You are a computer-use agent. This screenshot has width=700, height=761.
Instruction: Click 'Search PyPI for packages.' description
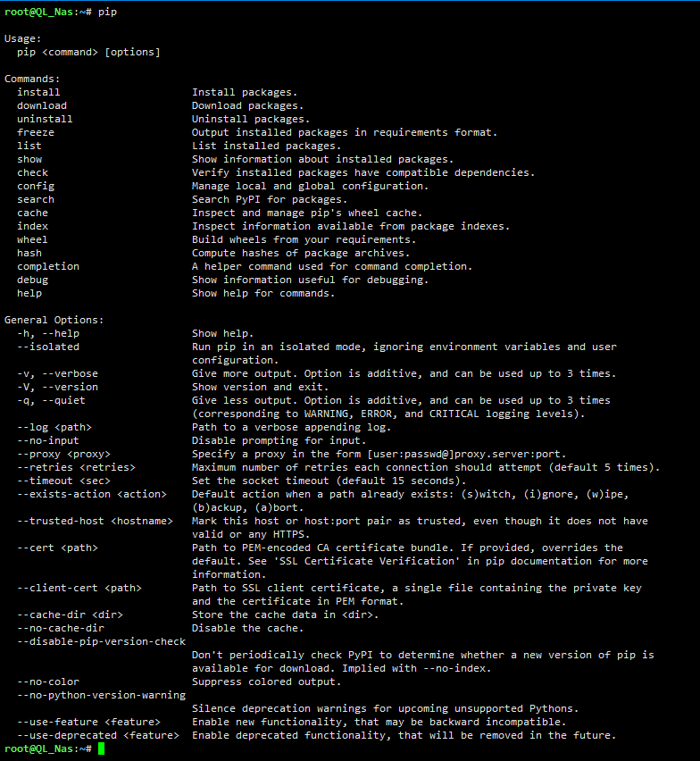[x=270, y=199]
